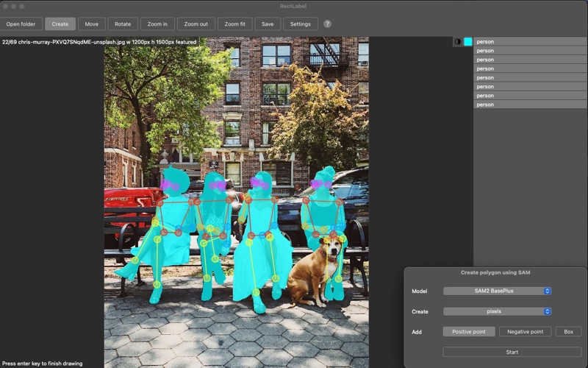
Task: Switch to the Move tool
Action: click(91, 24)
